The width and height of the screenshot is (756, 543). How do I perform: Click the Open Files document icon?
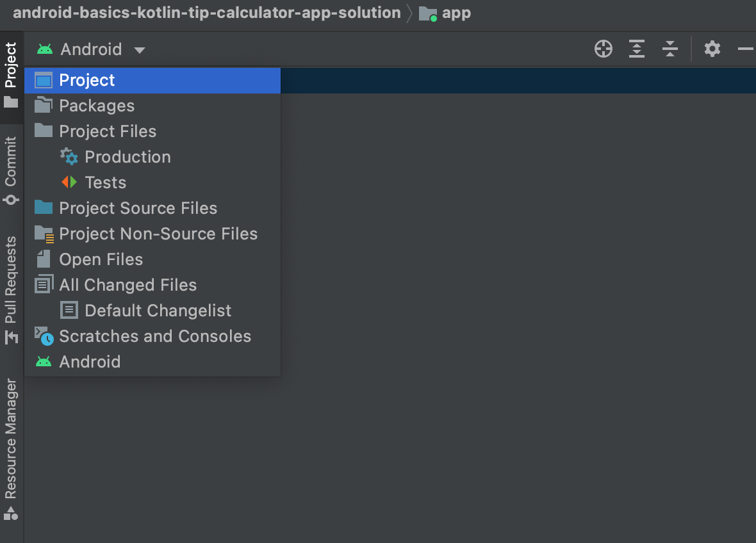pos(44,259)
